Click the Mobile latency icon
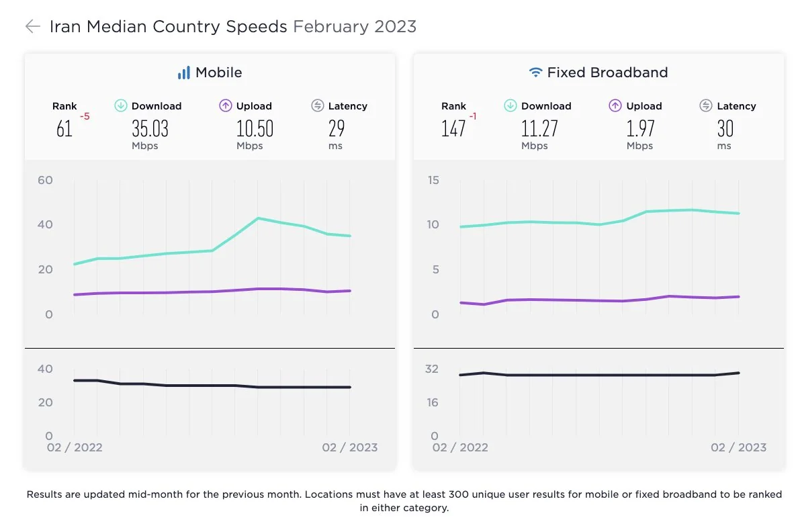This screenshot has height=532, width=798. click(x=318, y=105)
